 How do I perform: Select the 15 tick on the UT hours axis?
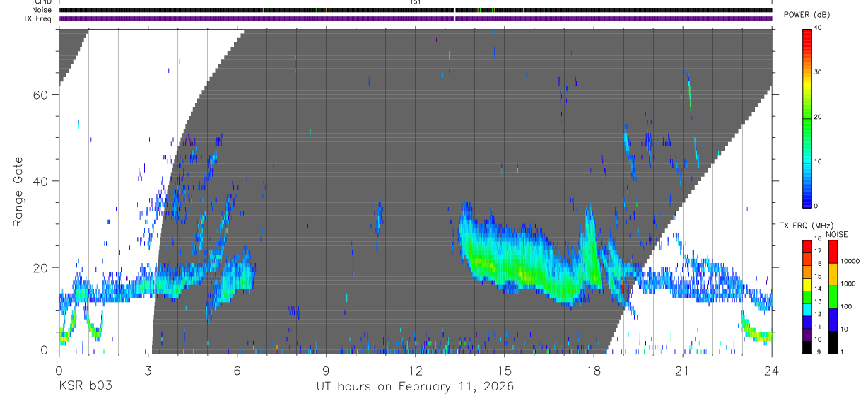505,370
